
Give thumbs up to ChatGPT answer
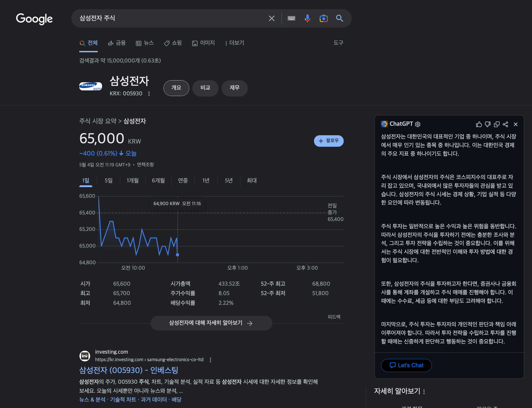479,124
